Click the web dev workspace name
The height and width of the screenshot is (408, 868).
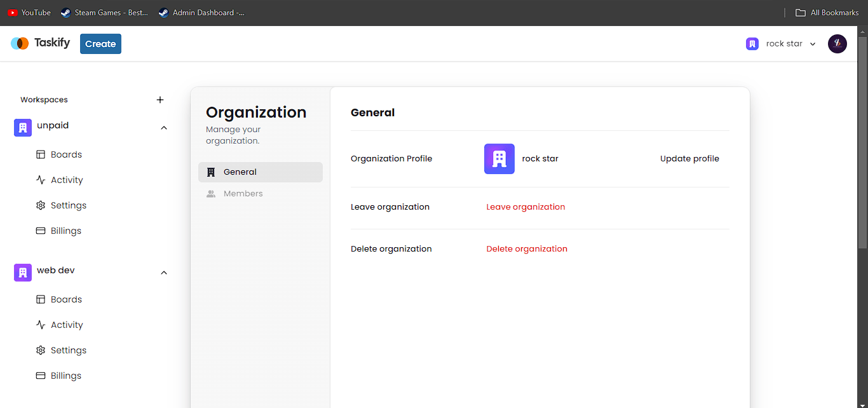coord(56,270)
